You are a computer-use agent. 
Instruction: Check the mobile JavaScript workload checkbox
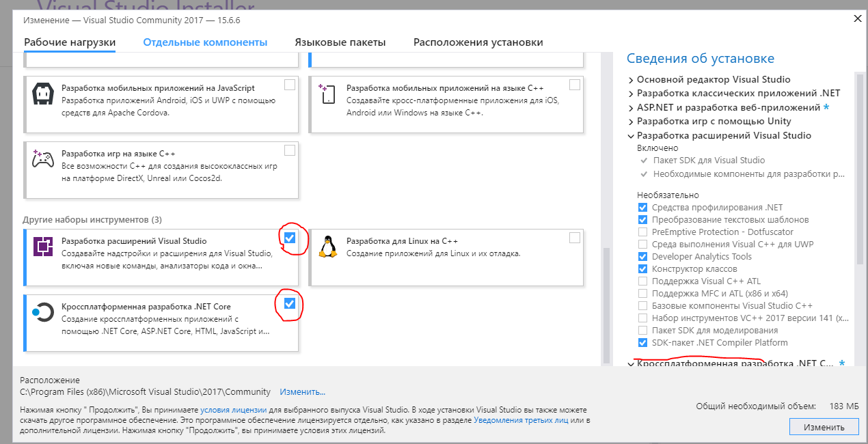click(290, 85)
